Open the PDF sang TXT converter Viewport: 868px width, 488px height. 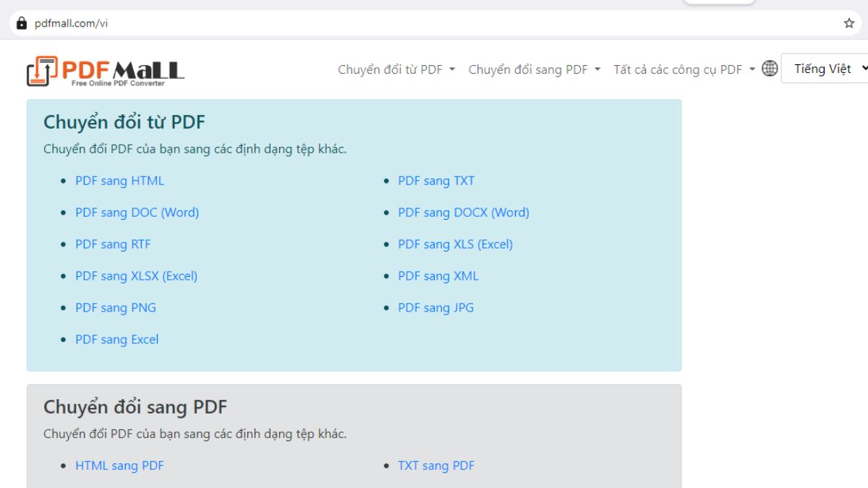point(435,181)
